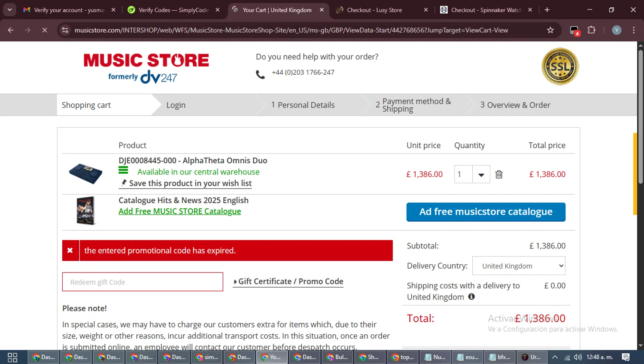Close the Verify Codes SimplyCodes tab
Screen dimensions: 644x364
click(218, 10)
